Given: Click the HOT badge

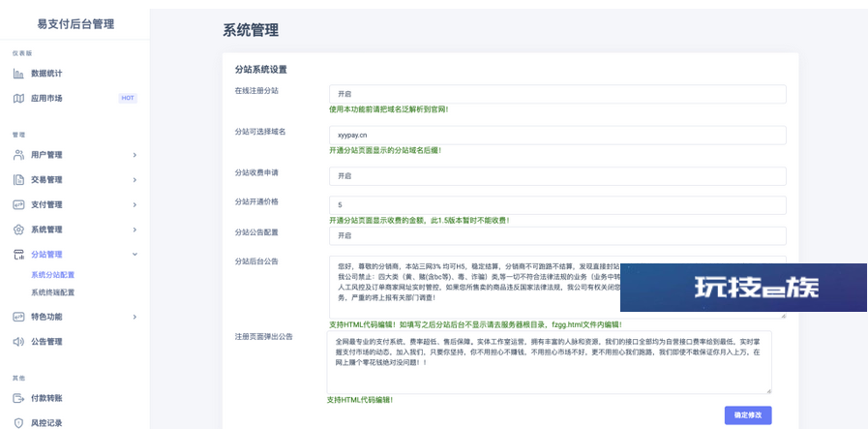Looking at the screenshot, I should coord(128,98).
